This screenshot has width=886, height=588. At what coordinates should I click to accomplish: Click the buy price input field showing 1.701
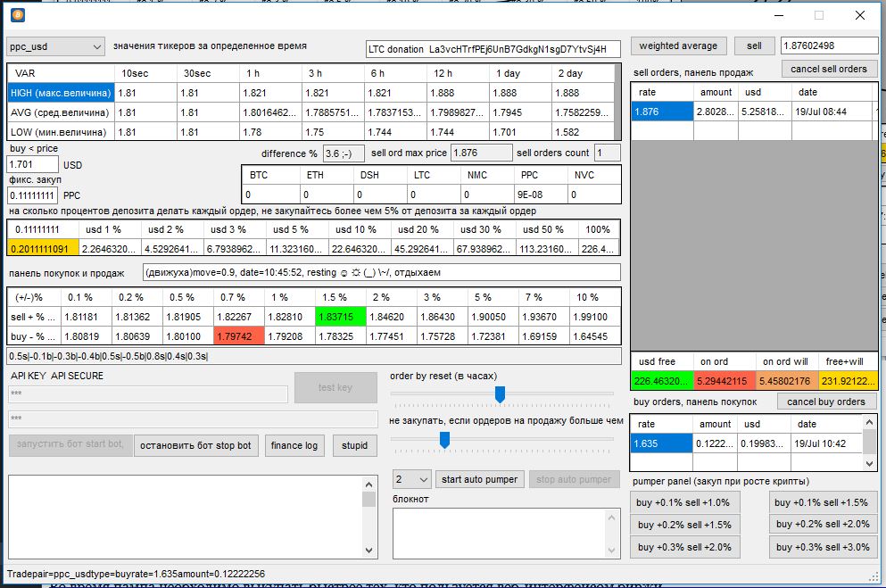(32, 164)
